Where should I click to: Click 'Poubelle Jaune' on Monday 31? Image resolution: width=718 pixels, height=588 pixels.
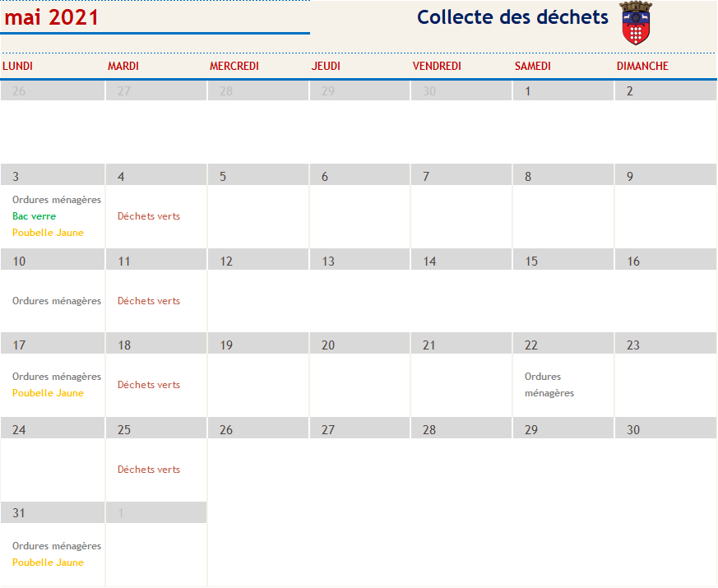pos(48,563)
